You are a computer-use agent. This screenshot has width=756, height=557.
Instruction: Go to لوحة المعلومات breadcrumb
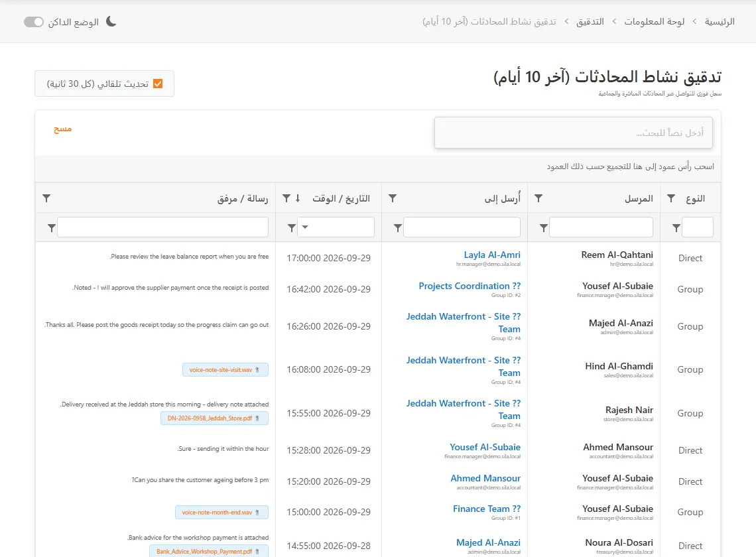[655, 22]
